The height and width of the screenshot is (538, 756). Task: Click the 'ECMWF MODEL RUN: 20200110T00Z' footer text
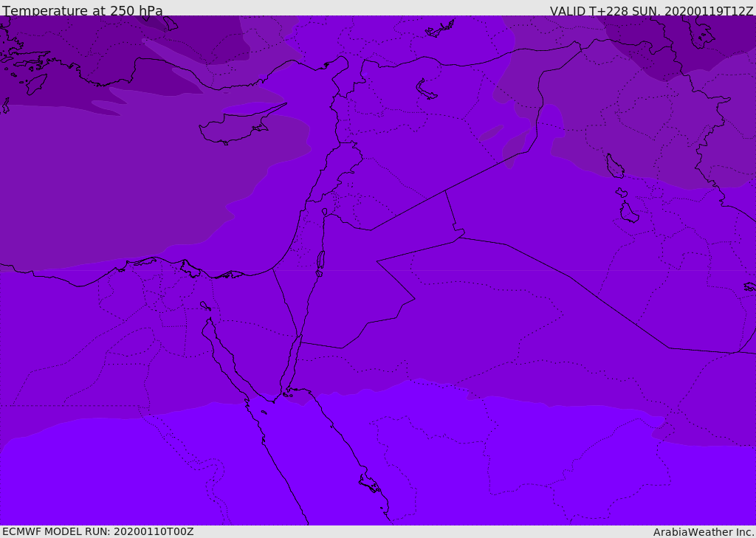coord(98,531)
